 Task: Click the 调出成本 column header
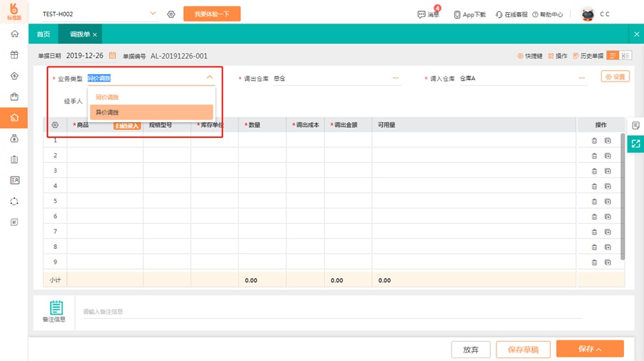[306, 124]
